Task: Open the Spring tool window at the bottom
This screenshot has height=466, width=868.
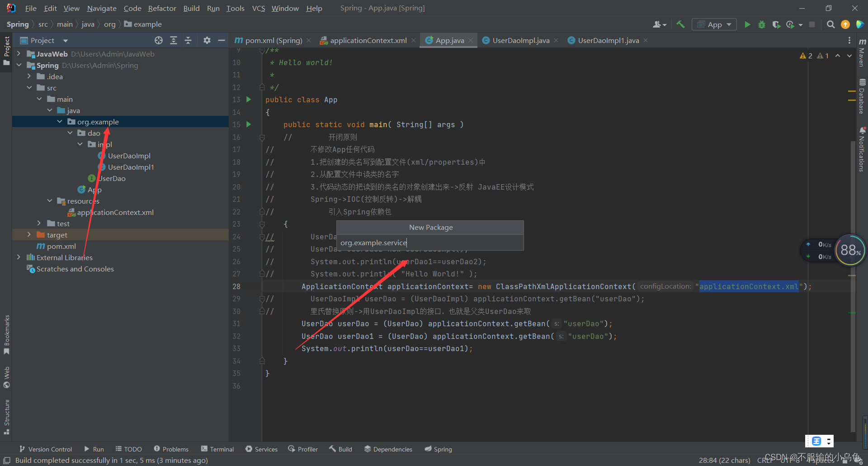Action: click(438, 449)
